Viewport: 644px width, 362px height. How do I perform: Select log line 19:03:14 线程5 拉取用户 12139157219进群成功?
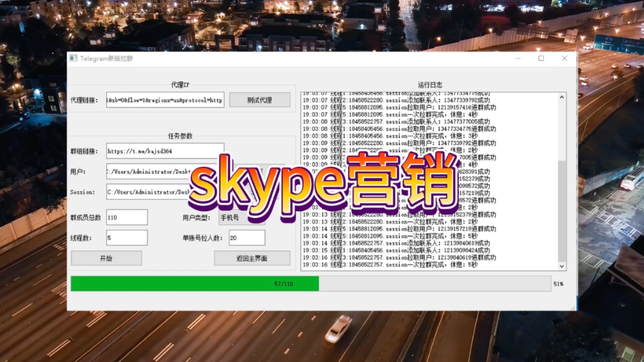(x=399, y=229)
